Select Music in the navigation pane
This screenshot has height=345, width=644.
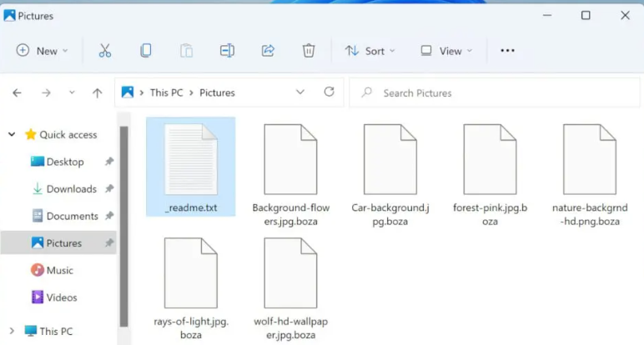click(x=59, y=270)
